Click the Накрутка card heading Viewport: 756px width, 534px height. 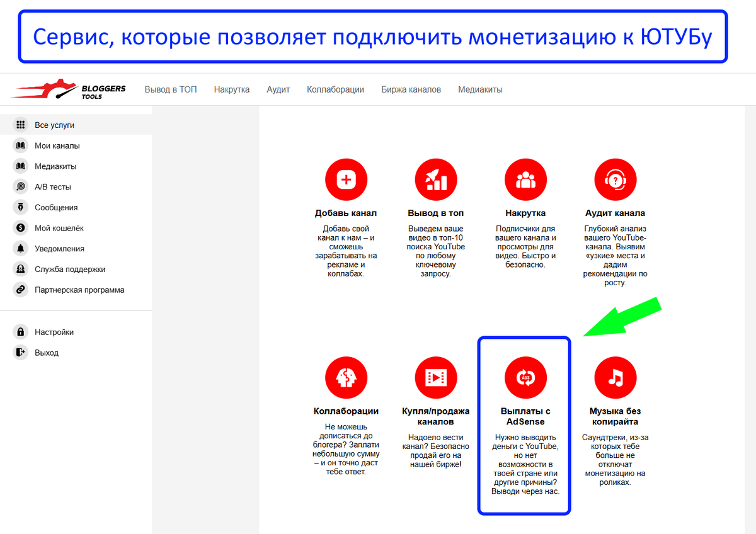tap(525, 213)
